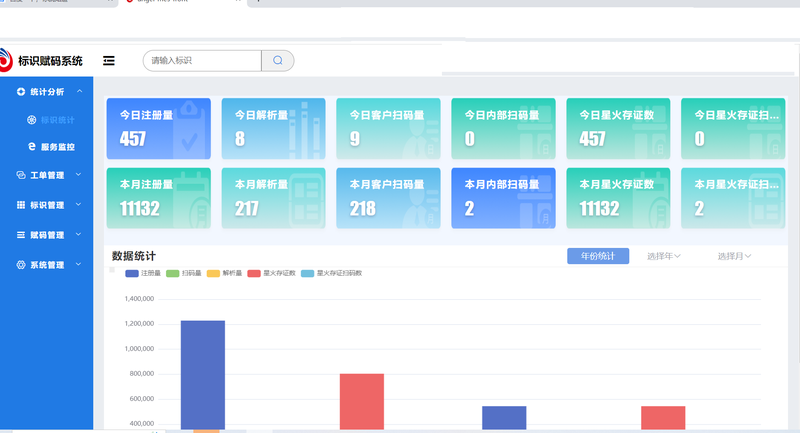800x433 pixels.
Task: Expand the 系统管理 menu chevron
Action: (79, 264)
